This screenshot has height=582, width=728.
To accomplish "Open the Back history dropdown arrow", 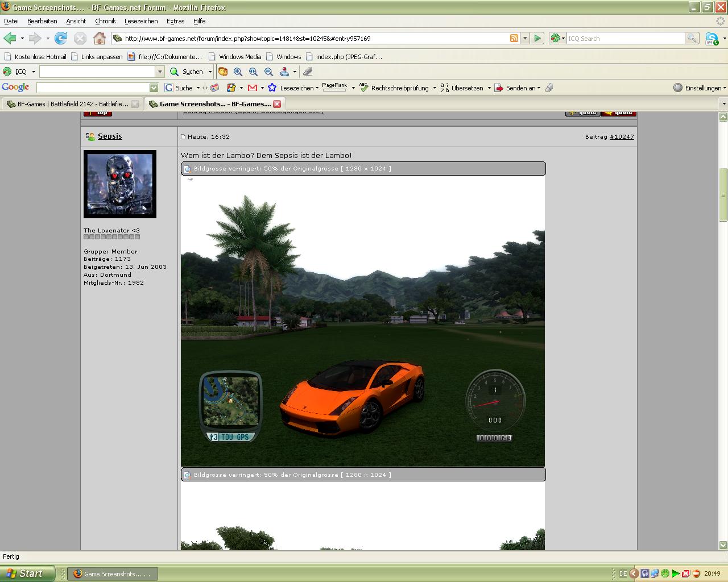I will tap(22, 39).
